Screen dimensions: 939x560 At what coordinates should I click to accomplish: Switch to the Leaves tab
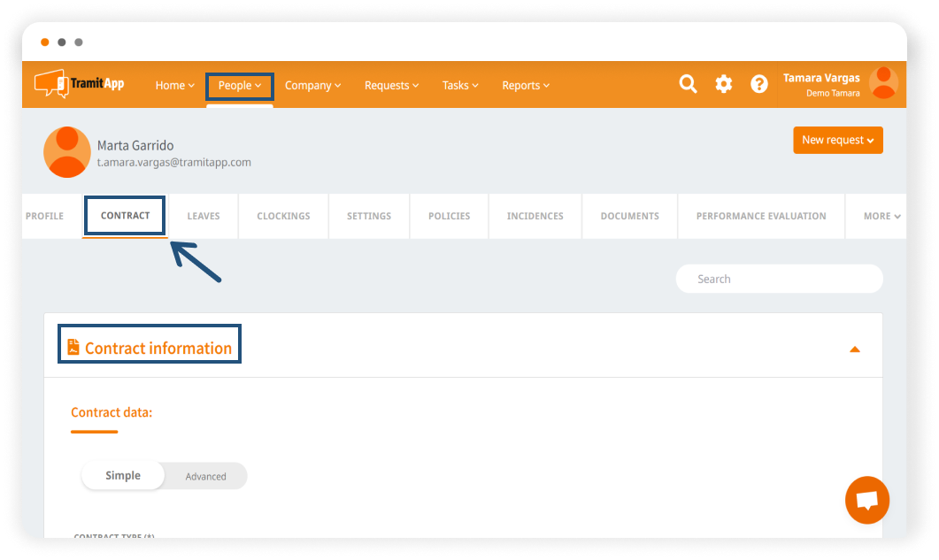point(204,216)
